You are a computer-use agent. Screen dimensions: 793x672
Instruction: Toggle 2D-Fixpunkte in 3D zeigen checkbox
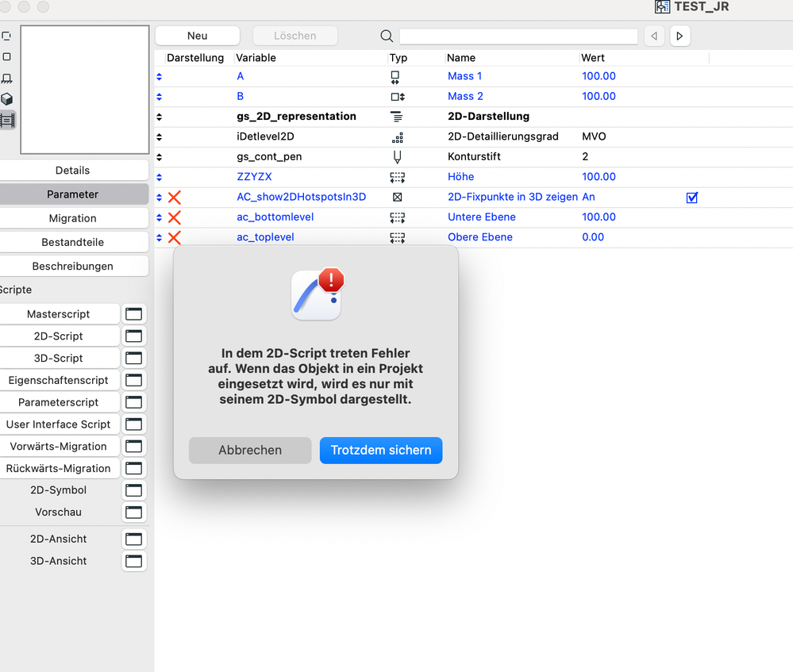[x=692, y=198]
